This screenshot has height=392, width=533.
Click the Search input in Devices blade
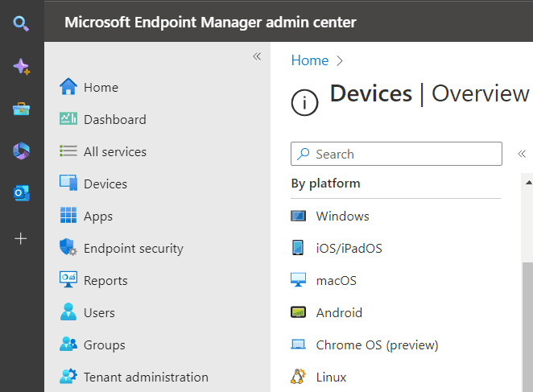pos(396,154)
